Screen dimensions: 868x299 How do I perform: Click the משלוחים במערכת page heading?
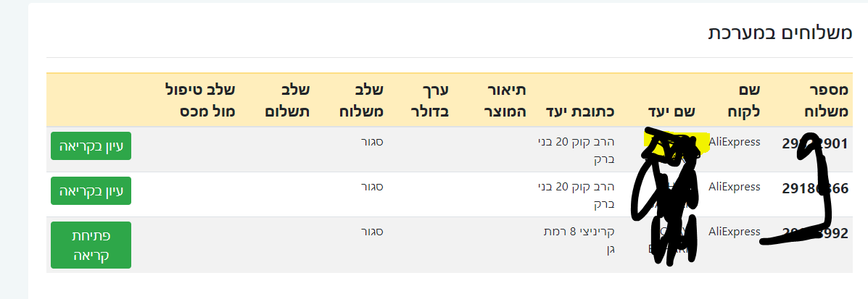tap(780, 33)
